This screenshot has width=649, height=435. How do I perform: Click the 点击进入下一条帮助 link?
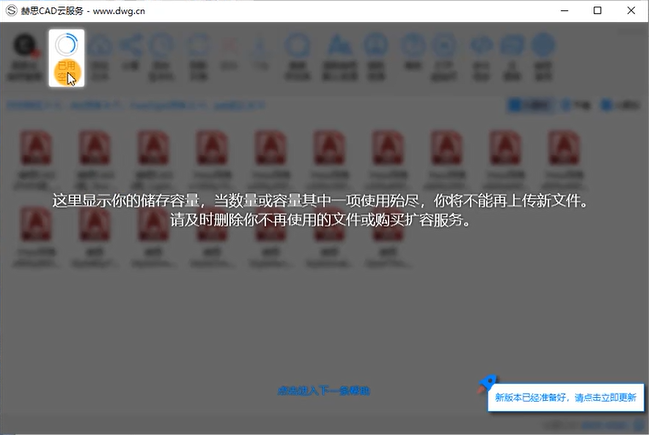click(323, 390)
